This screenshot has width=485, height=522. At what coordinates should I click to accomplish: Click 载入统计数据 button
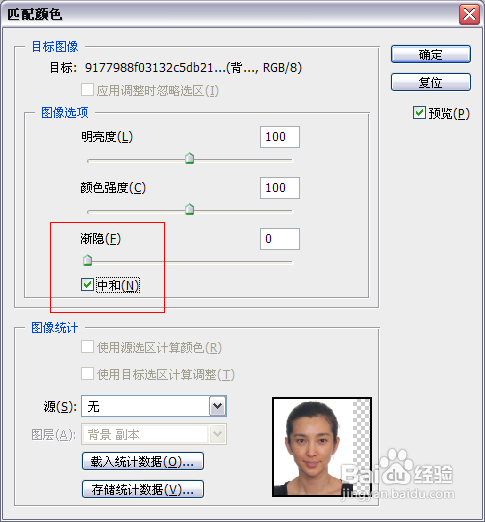pyautogui.click(x=143, y=461)
